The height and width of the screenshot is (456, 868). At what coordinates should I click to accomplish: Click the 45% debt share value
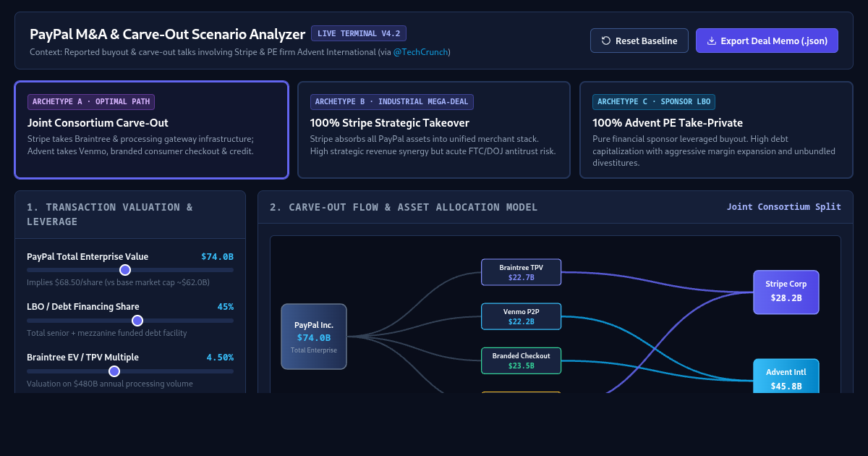tap(226, 307)
